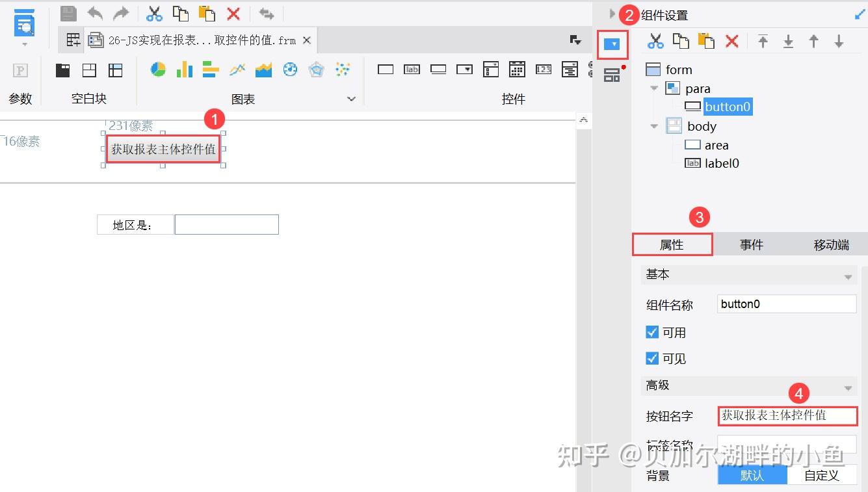Uncheck the 可见 visibility option
The width and height of the screenshot is (868, 492).
click(x=652, y=358)
